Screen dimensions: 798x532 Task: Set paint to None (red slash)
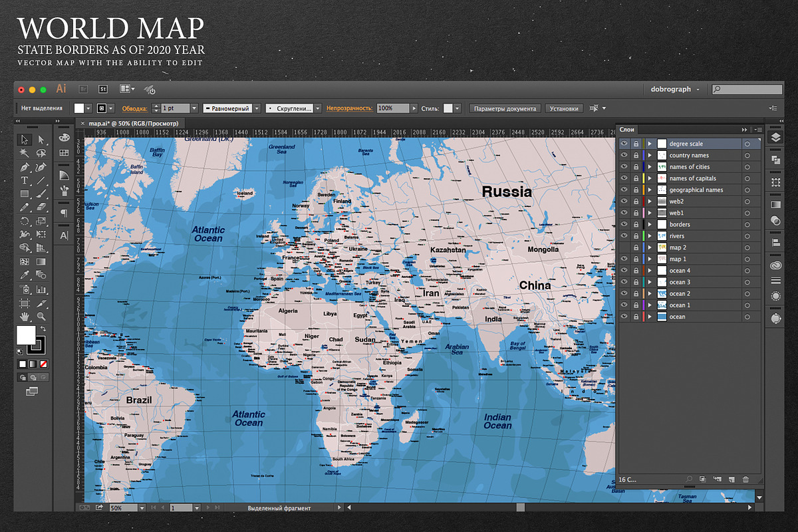point(43,364)
